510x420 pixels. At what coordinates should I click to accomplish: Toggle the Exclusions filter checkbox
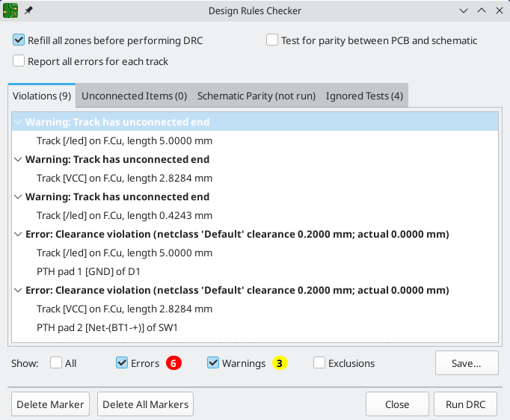pyautogui.click(x=319, y=363)
